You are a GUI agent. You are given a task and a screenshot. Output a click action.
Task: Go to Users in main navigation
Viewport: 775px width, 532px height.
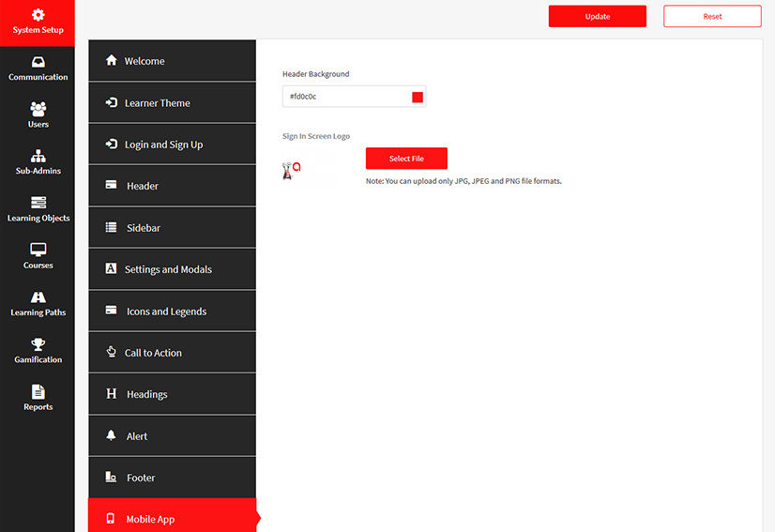[38, 115]
